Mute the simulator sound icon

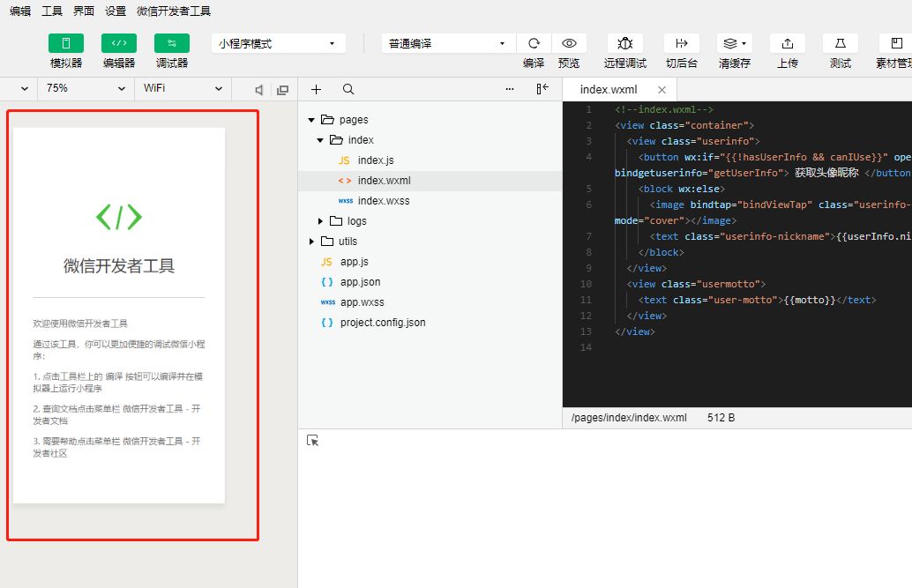(258, 90)
